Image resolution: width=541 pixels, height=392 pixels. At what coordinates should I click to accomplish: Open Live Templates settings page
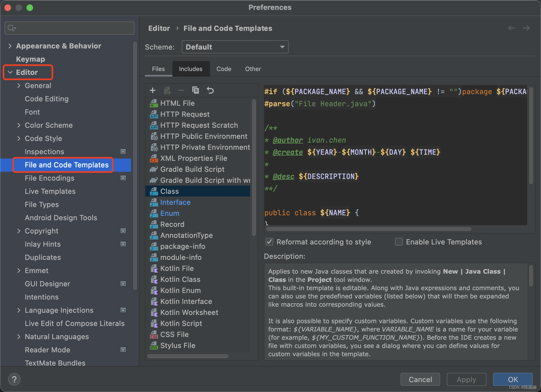coord(50,191)
